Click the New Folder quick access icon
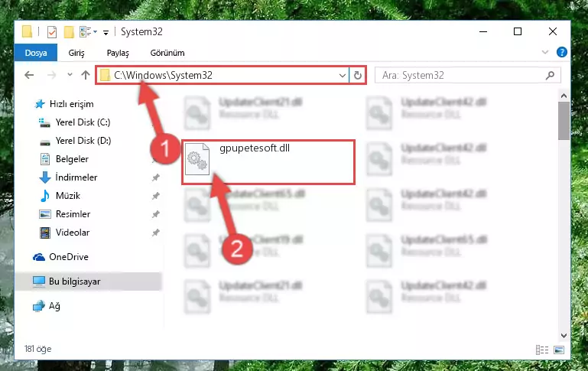 click(69, 32)
